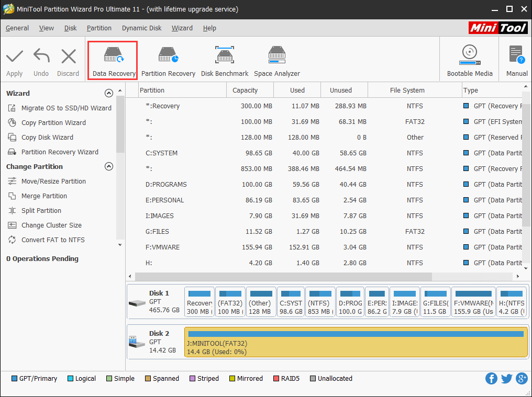Sort by Unused column header

345,90
